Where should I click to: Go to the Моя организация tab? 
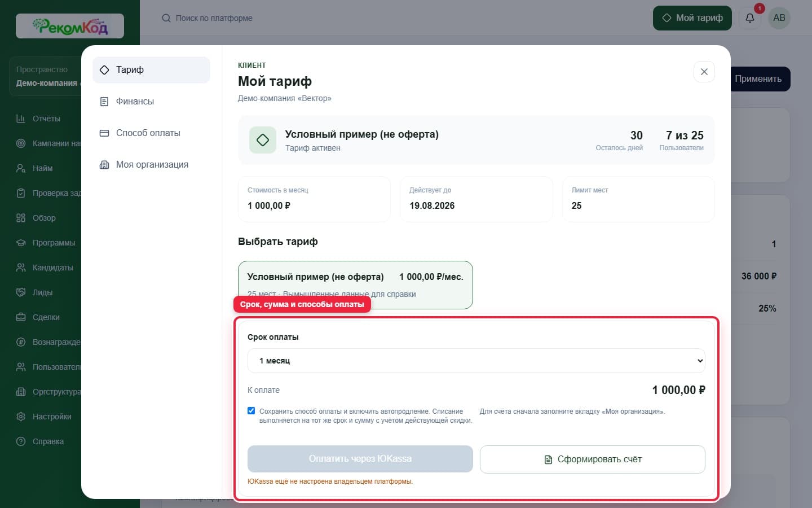tap(151, 165)
